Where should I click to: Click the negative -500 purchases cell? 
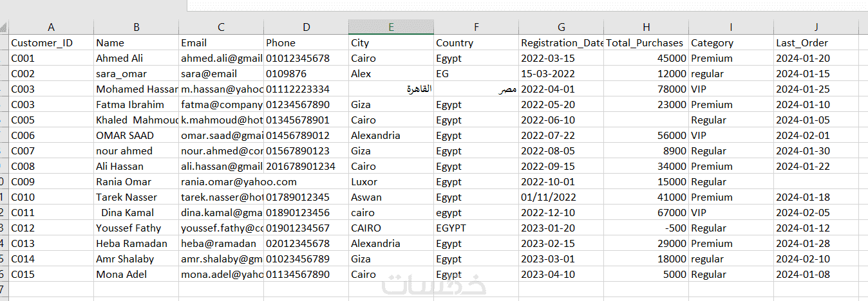(646, 228)
